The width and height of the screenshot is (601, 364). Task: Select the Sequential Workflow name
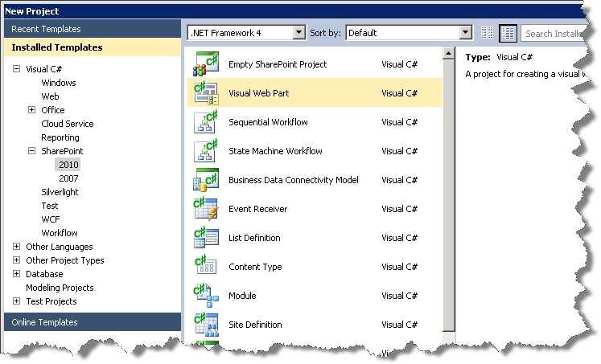(x=268, y=122)
